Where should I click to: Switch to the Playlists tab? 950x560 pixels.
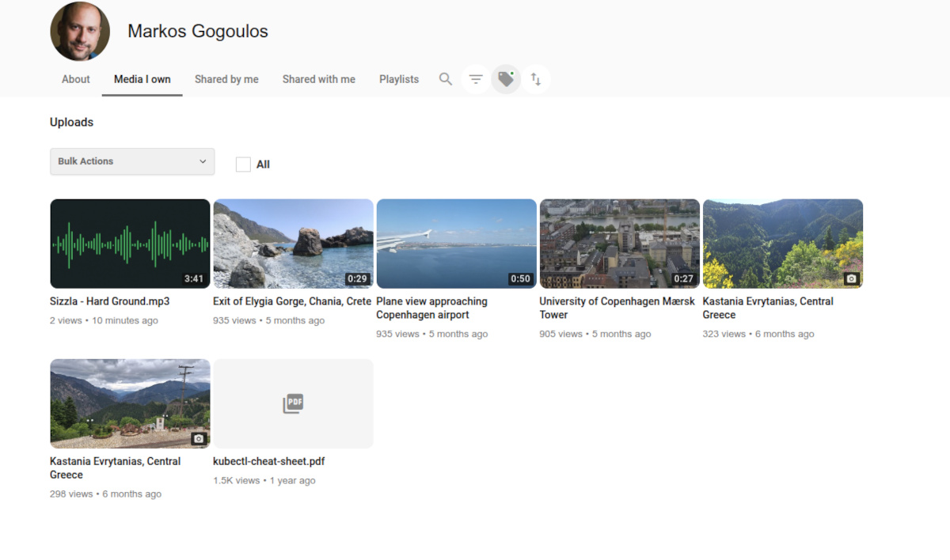point(399,79)
